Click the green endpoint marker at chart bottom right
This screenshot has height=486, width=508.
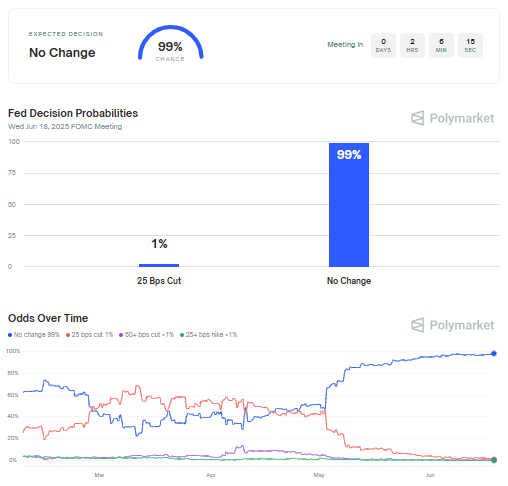pos(494,460)
